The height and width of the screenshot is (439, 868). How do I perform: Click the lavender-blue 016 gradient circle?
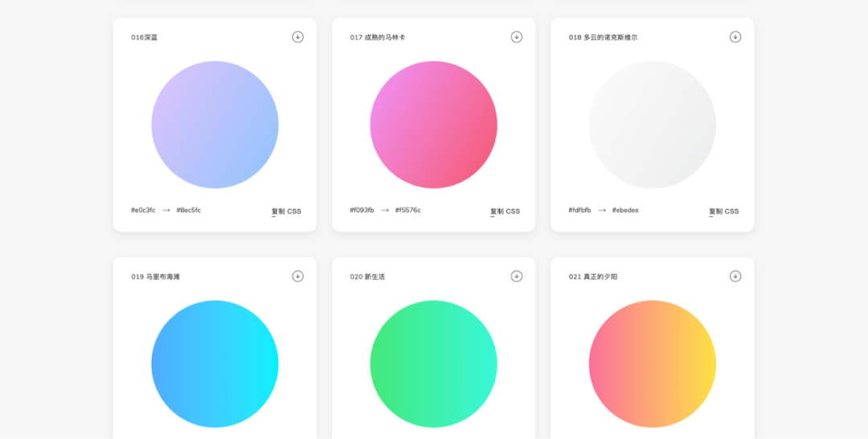tap(215, 125)
